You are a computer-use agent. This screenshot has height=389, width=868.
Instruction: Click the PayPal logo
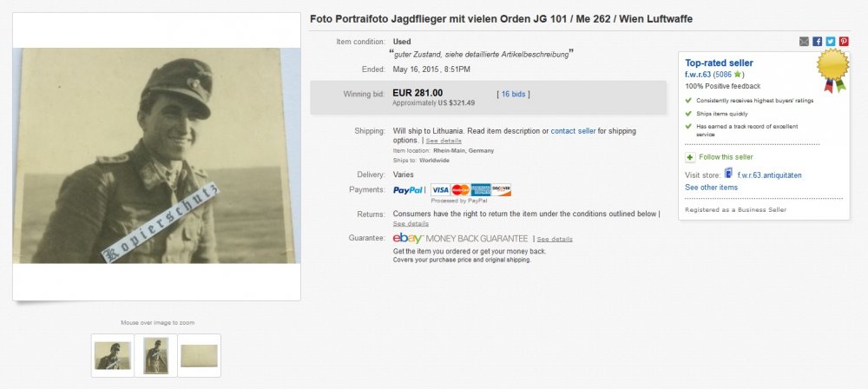pos(408,190)
